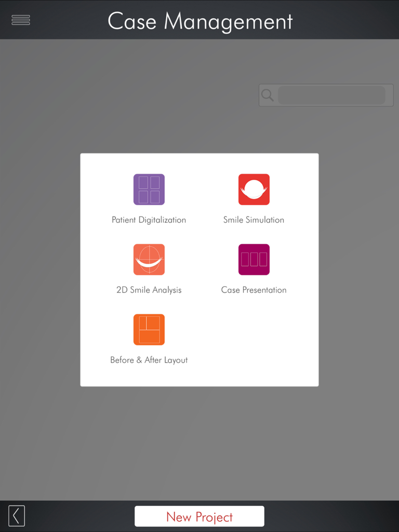Click the magnifying glass search icon
Image resolution: width=399 pixels, height=532 pixels.
coord(268,95)
